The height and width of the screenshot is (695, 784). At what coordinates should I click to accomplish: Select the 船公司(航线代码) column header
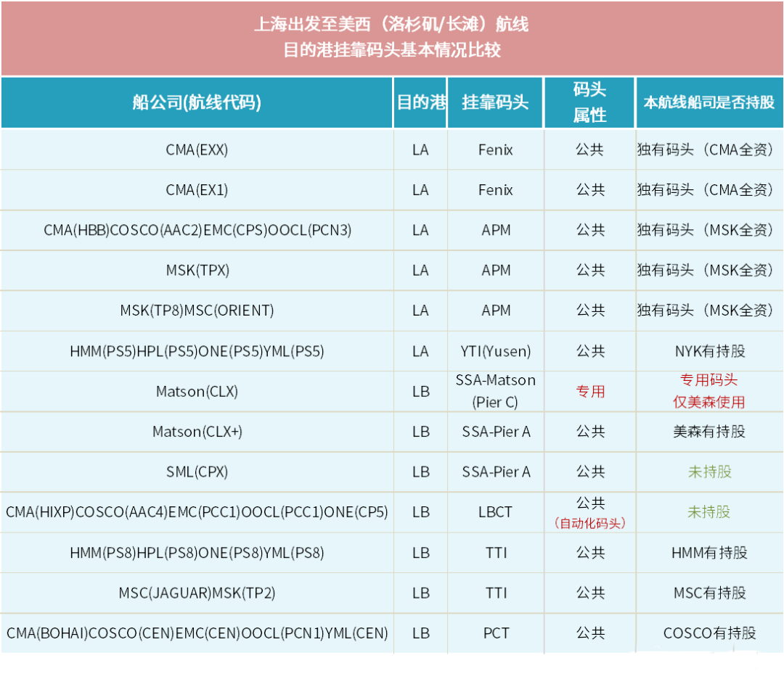click(x=197, y=102)
